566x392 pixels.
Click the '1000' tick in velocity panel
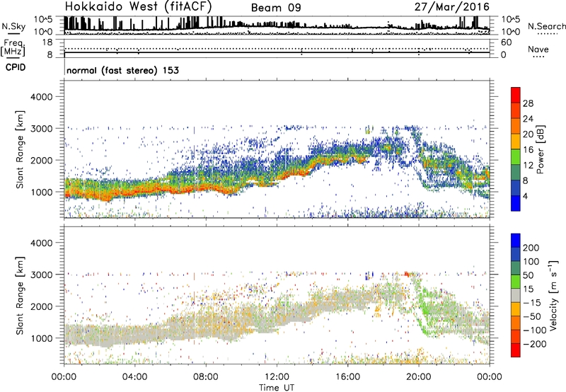[42, 338]
